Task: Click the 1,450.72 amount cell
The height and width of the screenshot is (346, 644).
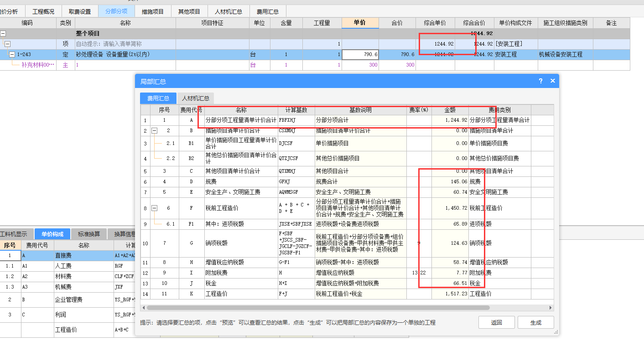Action: click(450, 208)
